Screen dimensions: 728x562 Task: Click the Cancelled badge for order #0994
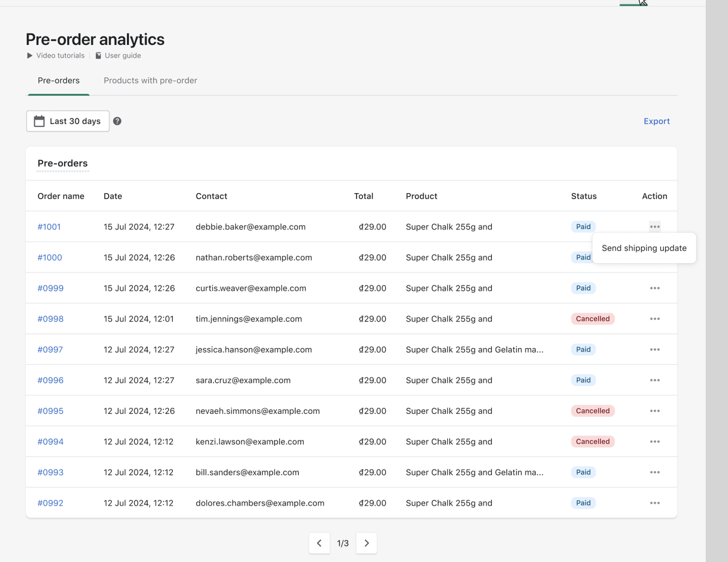click(593, 442)
